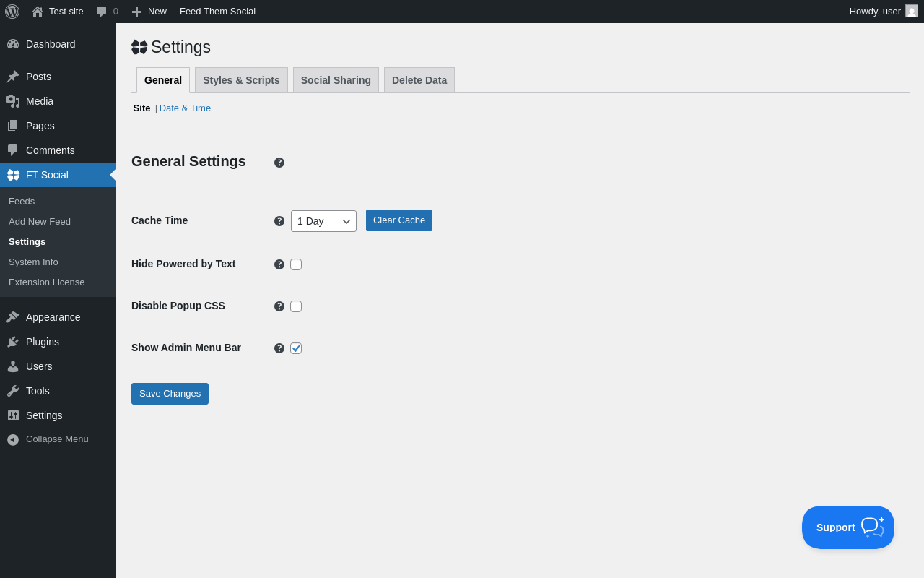
Task: Enable the Hide Powered by Text checkbox
Action: coord(296,264)
